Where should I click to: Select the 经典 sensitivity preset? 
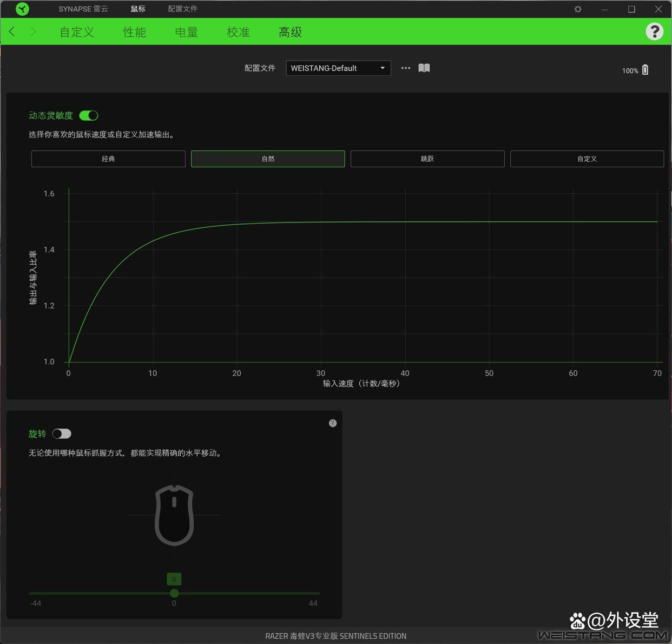[108, 159]
